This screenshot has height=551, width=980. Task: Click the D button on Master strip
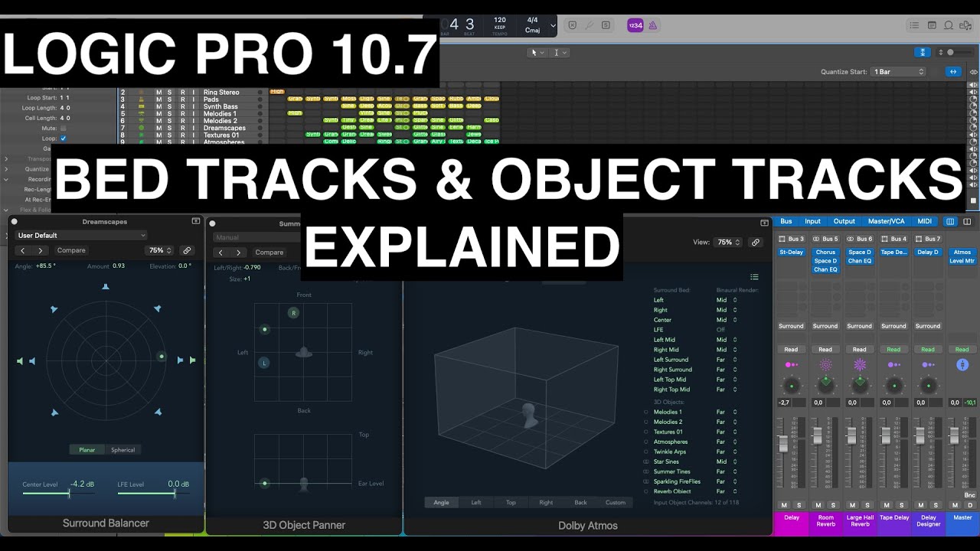[970, 505]
